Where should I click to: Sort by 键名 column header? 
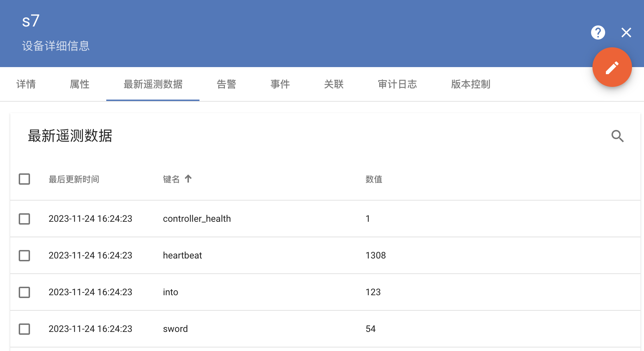pos(171,179)
